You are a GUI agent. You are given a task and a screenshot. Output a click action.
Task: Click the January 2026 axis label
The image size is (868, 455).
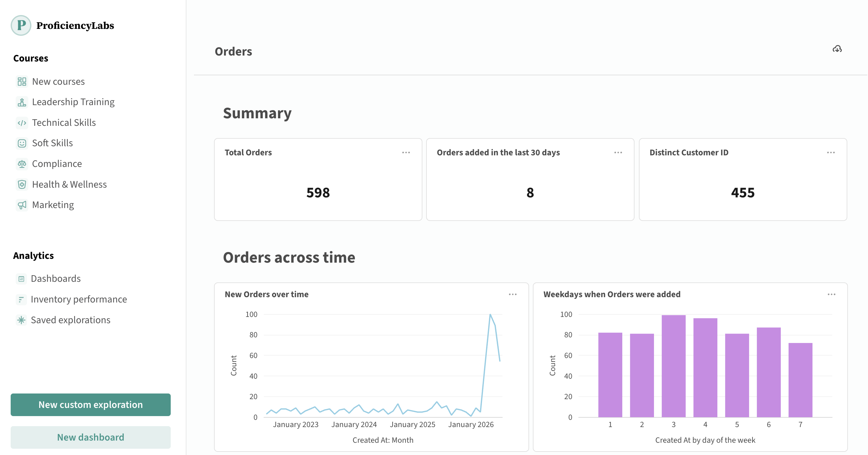[471, 425]
